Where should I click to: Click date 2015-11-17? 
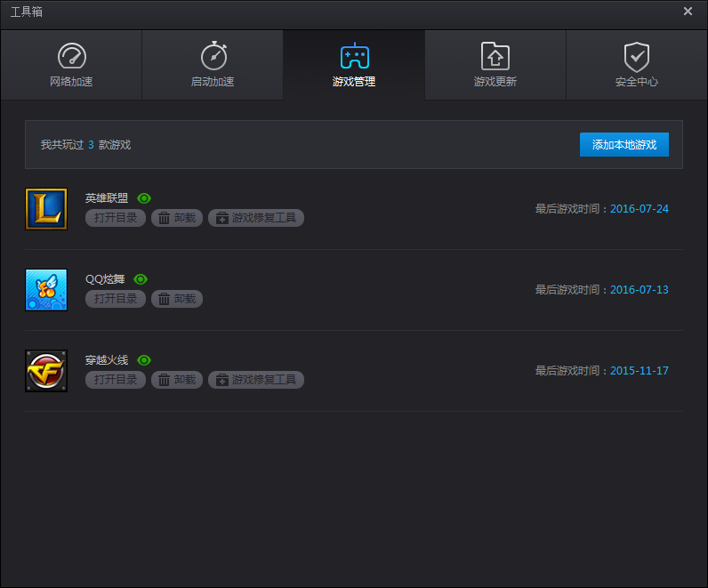[x=640, y=370]
